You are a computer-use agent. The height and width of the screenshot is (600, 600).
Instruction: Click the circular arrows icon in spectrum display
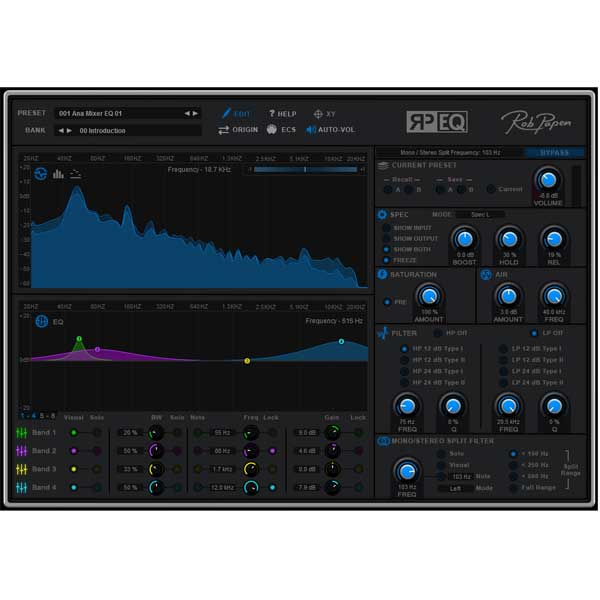click(41, 174)
